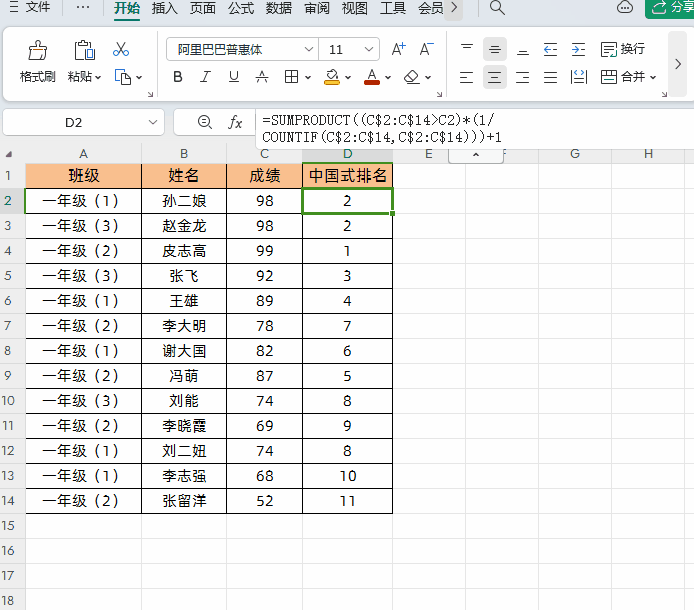The width and height of the screenshot is (694, 610).
Task: Click the Merge cells (合并) button
Action: [623, 77]
